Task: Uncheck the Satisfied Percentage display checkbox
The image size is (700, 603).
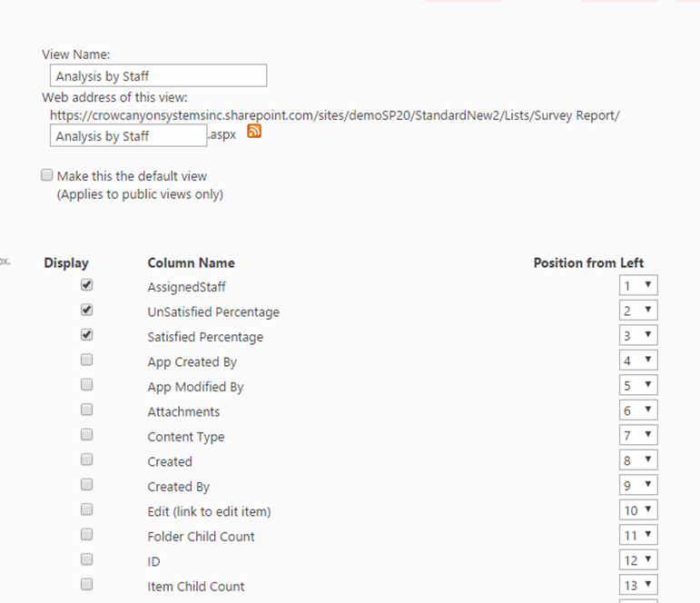Action: point(87,334)
